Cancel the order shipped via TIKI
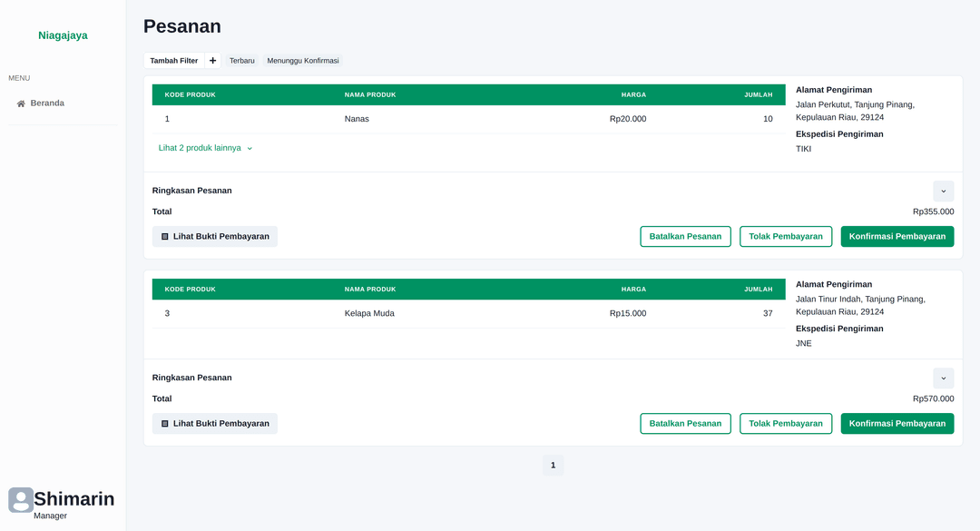 click(x=685, y=237)
